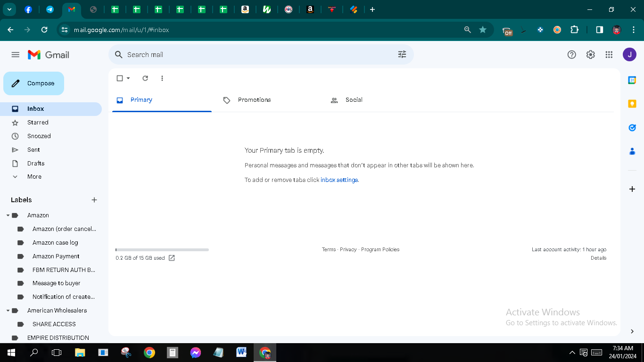Reload the browser page

coord(44,30)
